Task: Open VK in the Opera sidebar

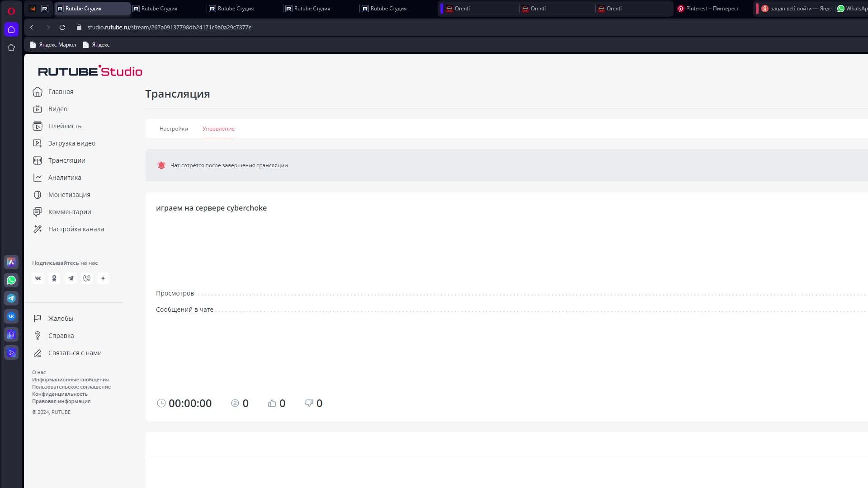Action: click(x=11, y=316)
